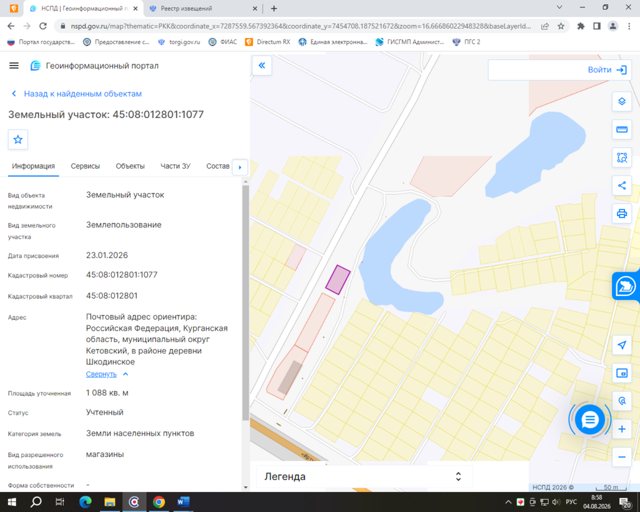Locate my position arrow button
640x512 pixels.
[622, 345]
